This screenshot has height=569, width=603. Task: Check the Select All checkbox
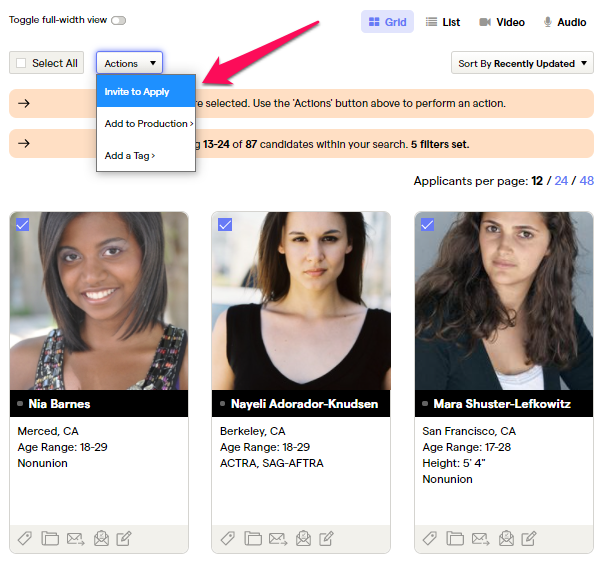22,63
